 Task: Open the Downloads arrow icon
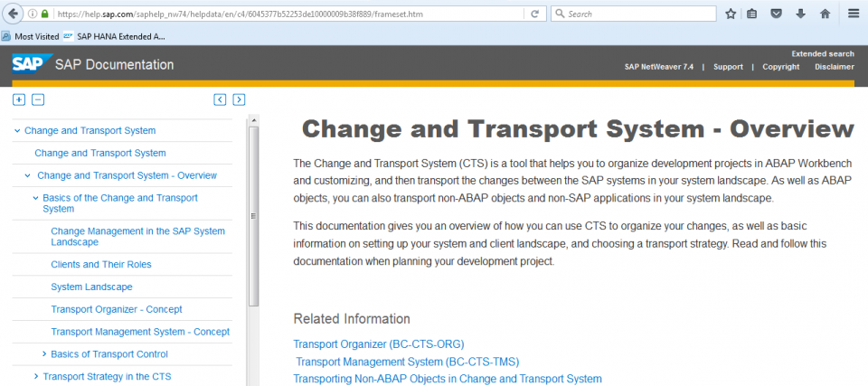pos(800,14)
